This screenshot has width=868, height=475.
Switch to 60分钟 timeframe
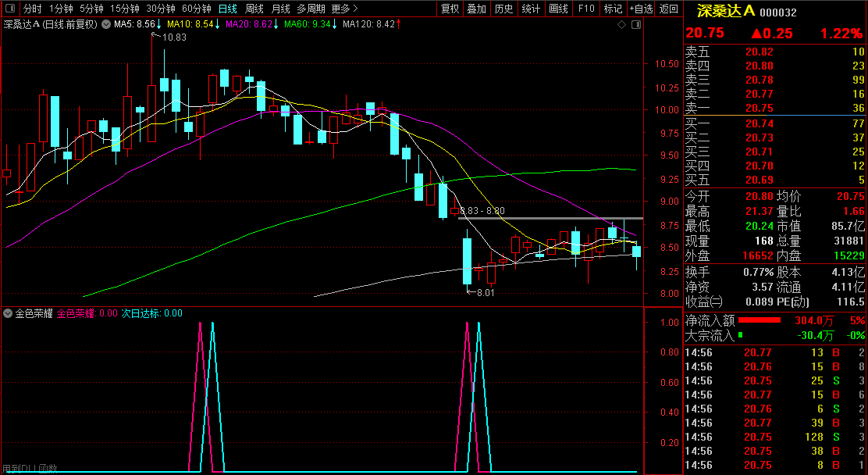tap(197, 9)
